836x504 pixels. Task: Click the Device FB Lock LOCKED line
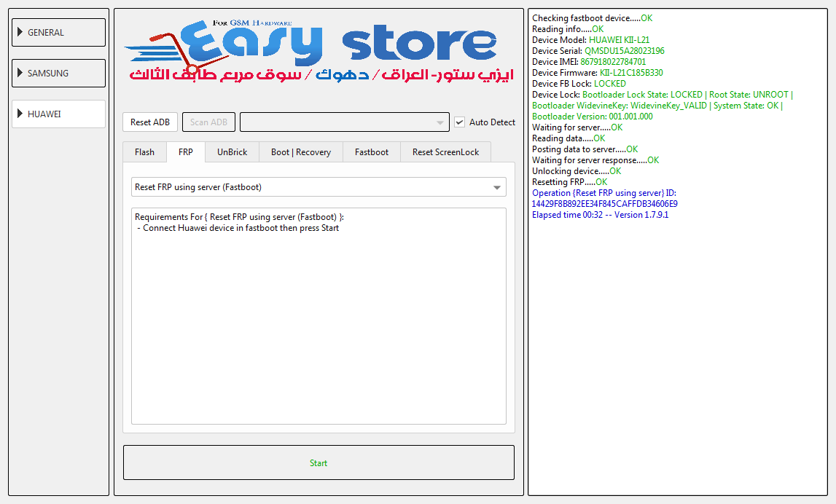tap(579, 84)
